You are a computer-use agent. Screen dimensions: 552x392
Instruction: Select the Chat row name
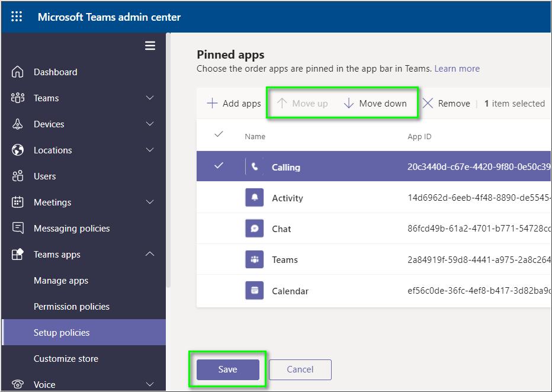pos(281,229)
